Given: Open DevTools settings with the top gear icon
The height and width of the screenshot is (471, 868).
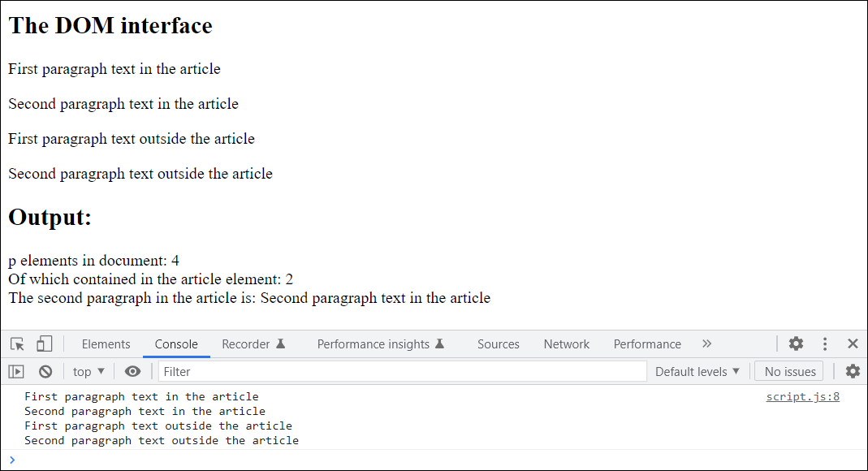Looking at the screenshot, I should tap(796, 344).
